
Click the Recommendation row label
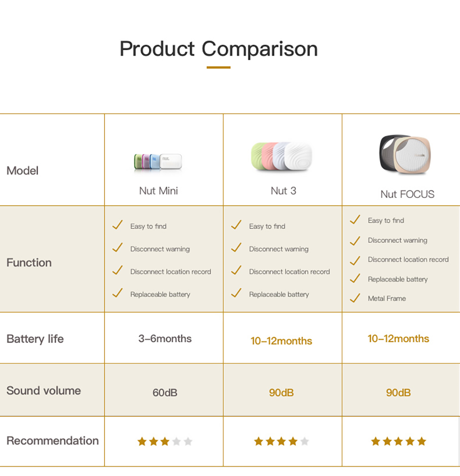point(52,441)
